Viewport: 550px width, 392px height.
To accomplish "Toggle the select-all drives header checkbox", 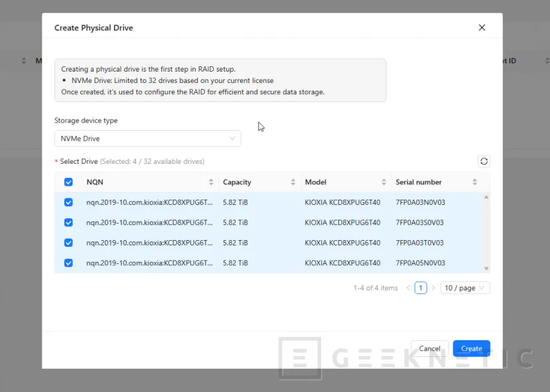I will (x=68, y=182).
